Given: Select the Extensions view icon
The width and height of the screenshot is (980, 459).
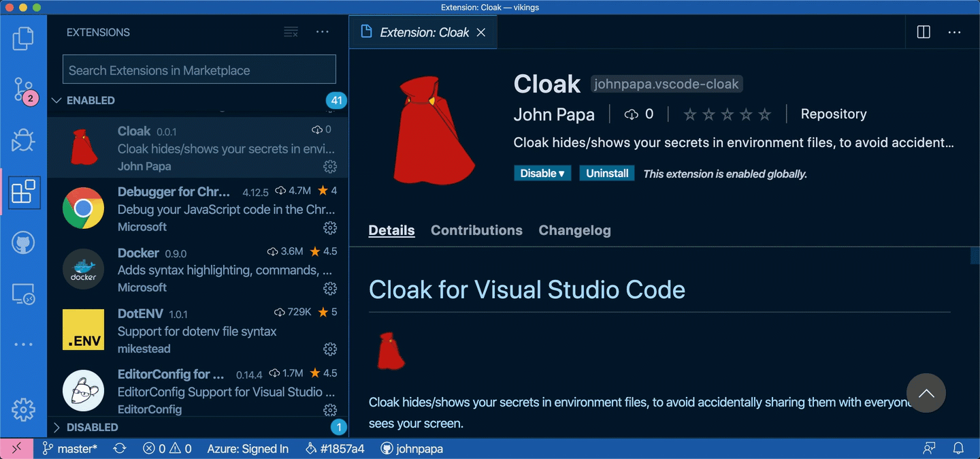Looking at the screenshot, I should coord(23,193).
